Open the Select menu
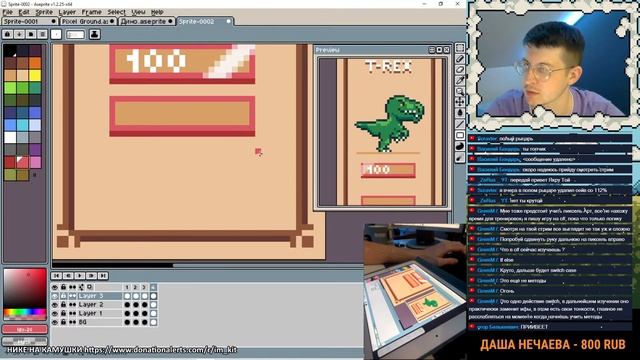Screen dimensions: 640x360 pyautogui.click(x=116, y=12)
